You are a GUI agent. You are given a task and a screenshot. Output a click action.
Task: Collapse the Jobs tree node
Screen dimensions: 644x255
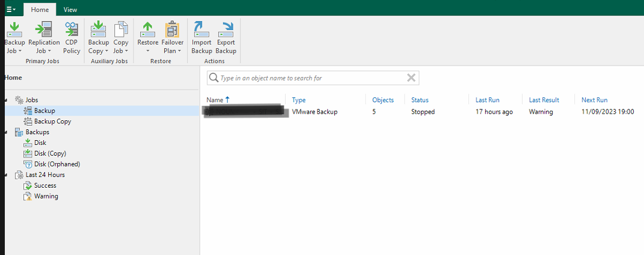pos(6,100)
